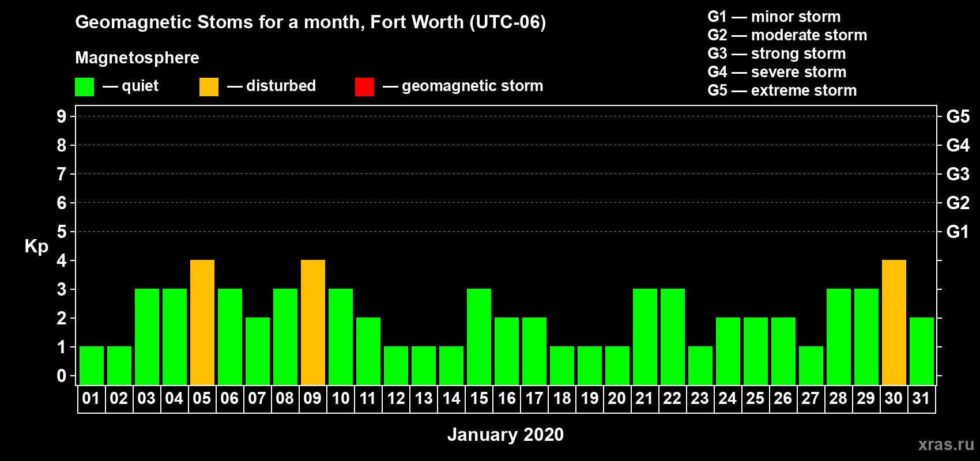The height and width of the screenshot is (461, 980).
Task: Click the 'G1' right axis label
Action: click(958, 232)
